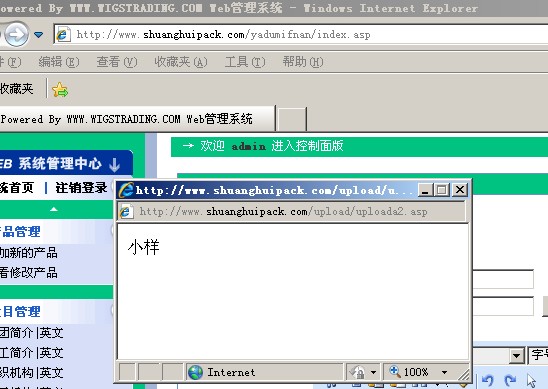This screenshot has width=548, height=389.
Task: Open 查看修改产品 link
Action: coord(28,273)
